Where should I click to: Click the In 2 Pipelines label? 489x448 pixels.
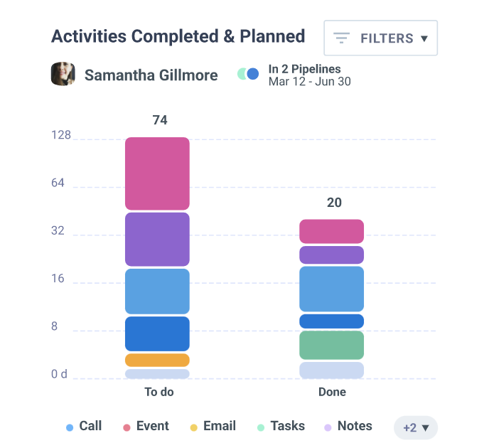pos(304,69)
